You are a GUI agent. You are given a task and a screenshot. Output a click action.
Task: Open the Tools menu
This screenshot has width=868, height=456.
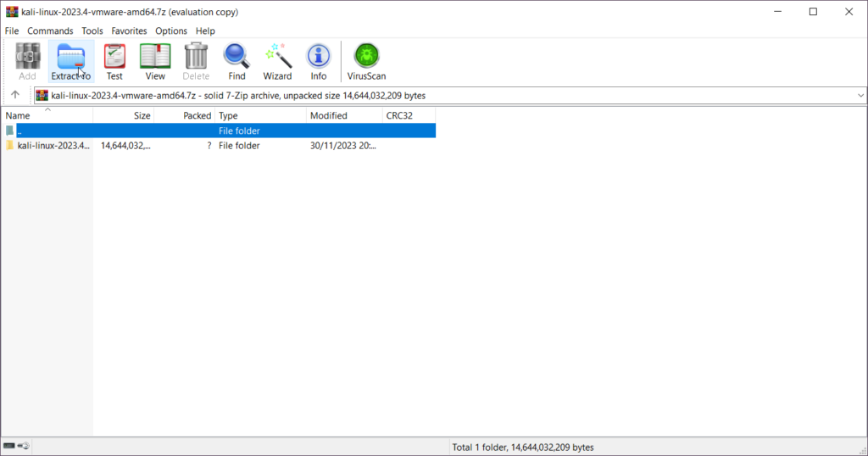(92, 31)
